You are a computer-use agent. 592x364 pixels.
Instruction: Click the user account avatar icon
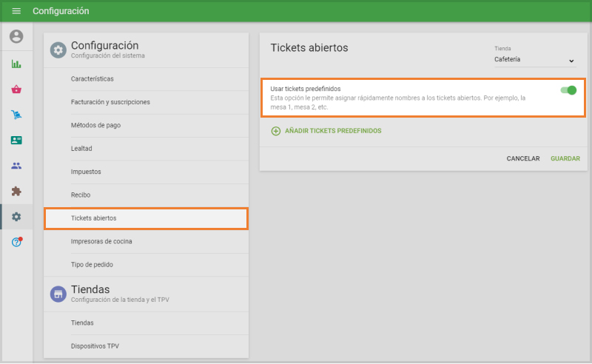16,36
